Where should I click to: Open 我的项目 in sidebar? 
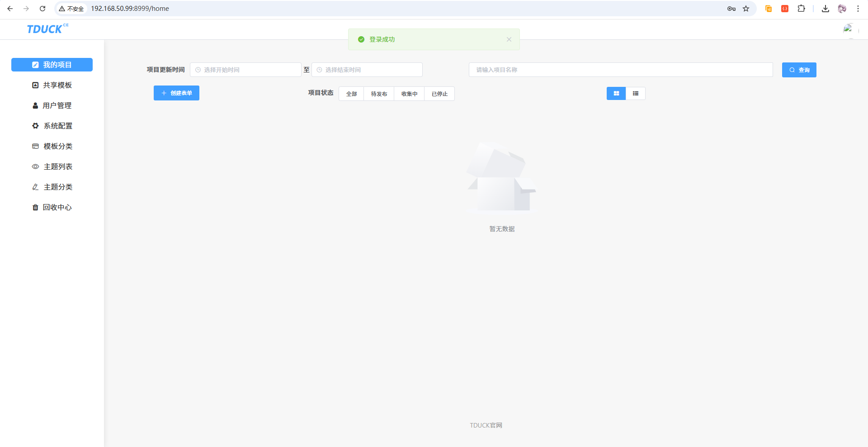[52, 65]
